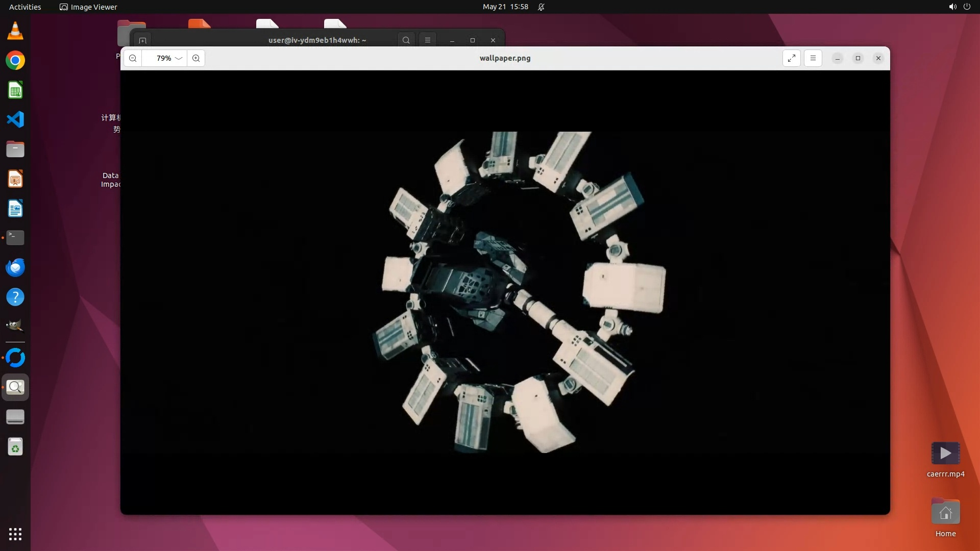Enter fullscreen with the expand arrows icon
980x551 pixels.
point(791,58)
